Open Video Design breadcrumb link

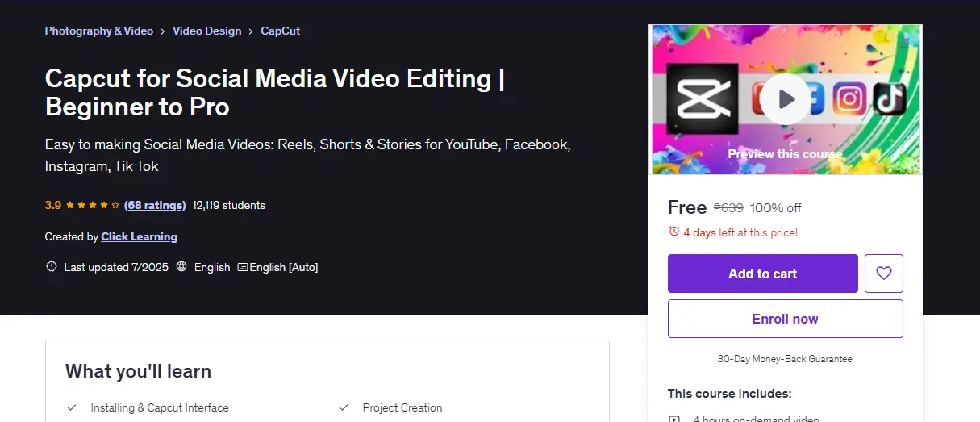click(x=206, y=31)
